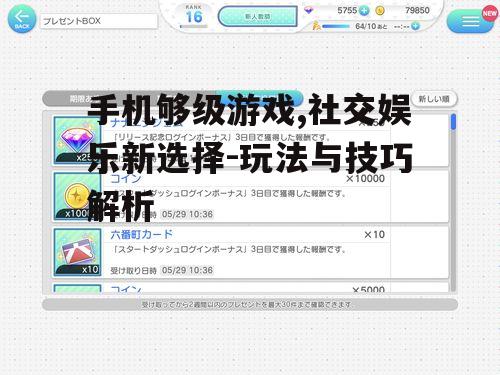Select the coin x10000 present thumbnail
500x375 pixels.
click(77, 196)
